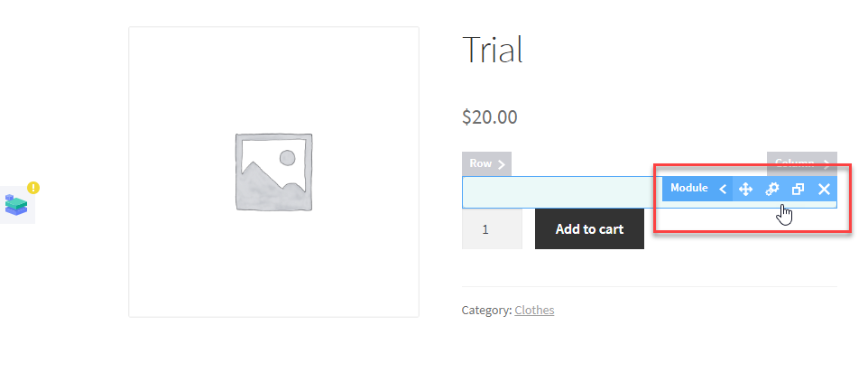
Task: Select the Trial product title
Action: click(x=492, y=50)
